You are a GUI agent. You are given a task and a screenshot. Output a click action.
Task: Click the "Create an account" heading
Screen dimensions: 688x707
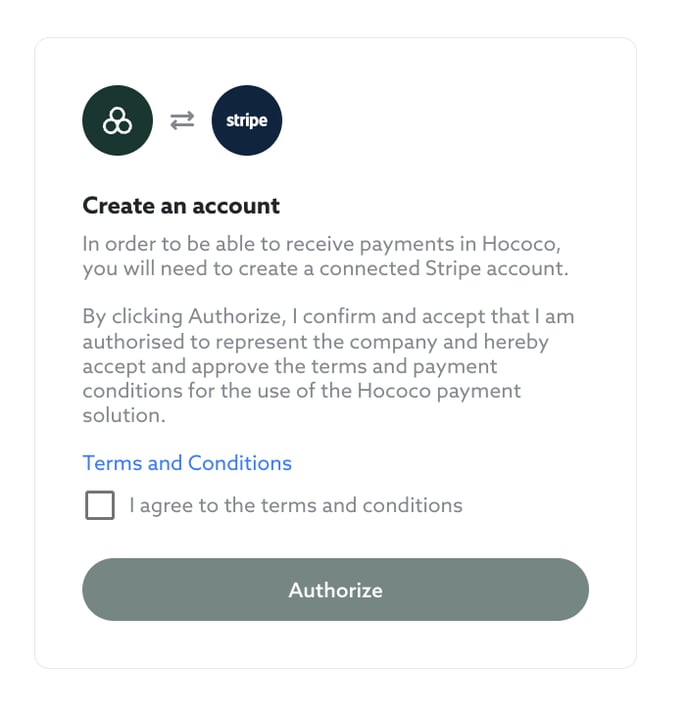(181, 206)
